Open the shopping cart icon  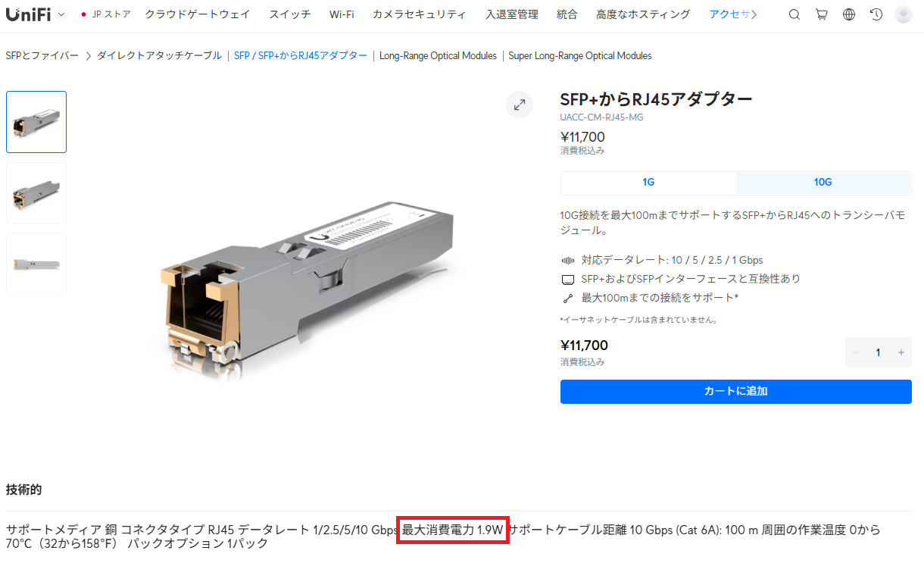coord(821,14)
